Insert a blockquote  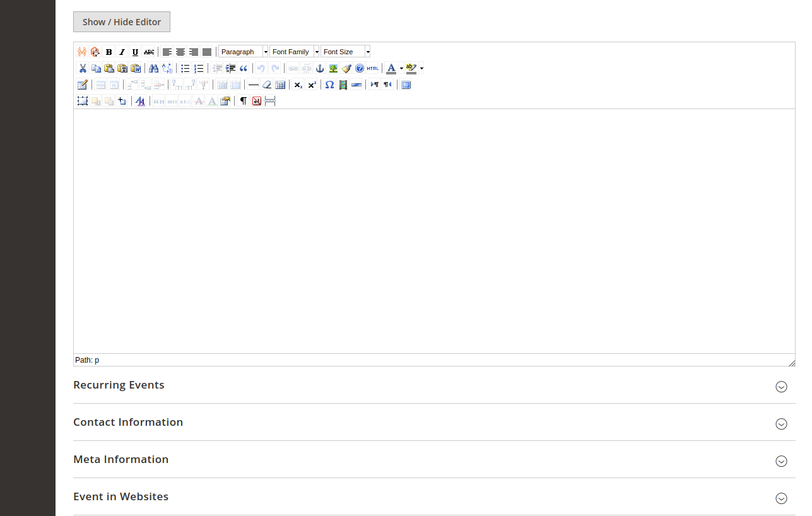point(244,68)
